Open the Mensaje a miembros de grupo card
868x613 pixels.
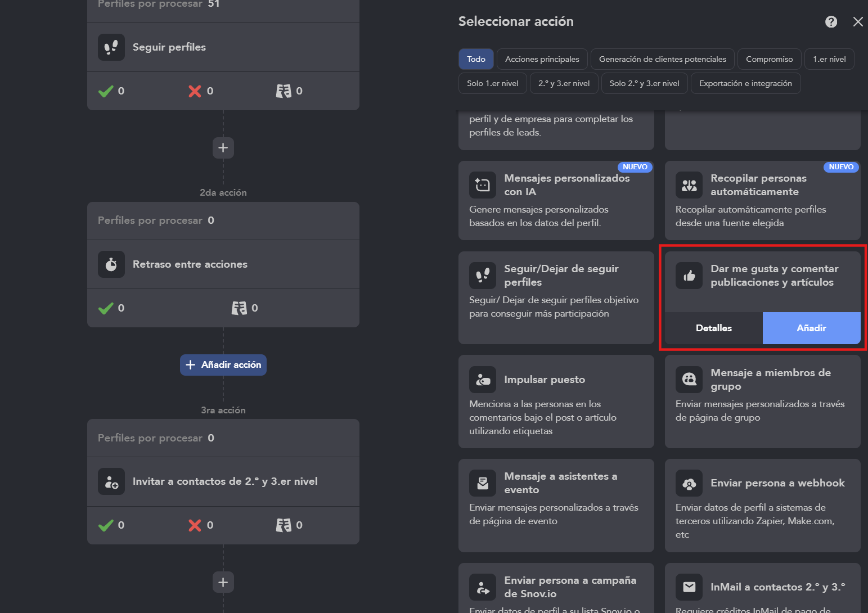pos(762,402)
